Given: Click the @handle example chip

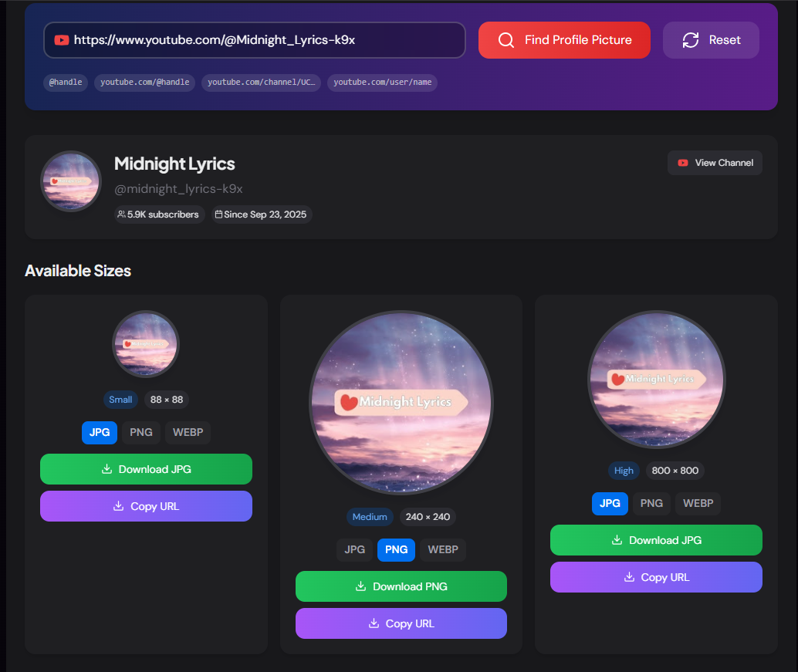Looking at the screenshot, I should point(66,83).
